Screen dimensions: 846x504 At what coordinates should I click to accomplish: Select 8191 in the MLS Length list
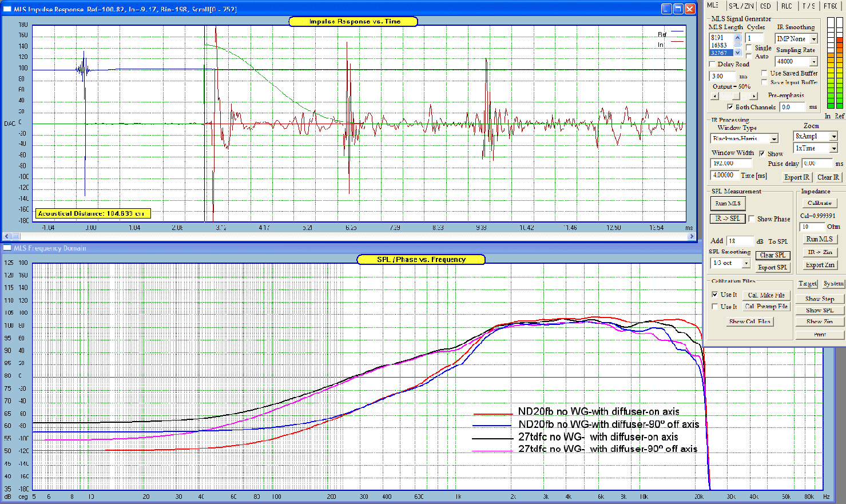(721, 38)
